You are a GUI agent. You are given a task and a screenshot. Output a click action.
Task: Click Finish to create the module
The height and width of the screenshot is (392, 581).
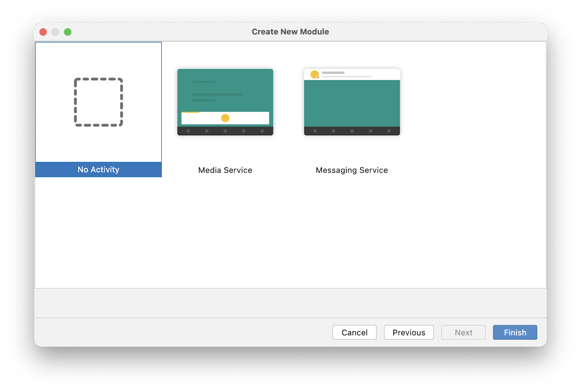click(x=515, y=332)
